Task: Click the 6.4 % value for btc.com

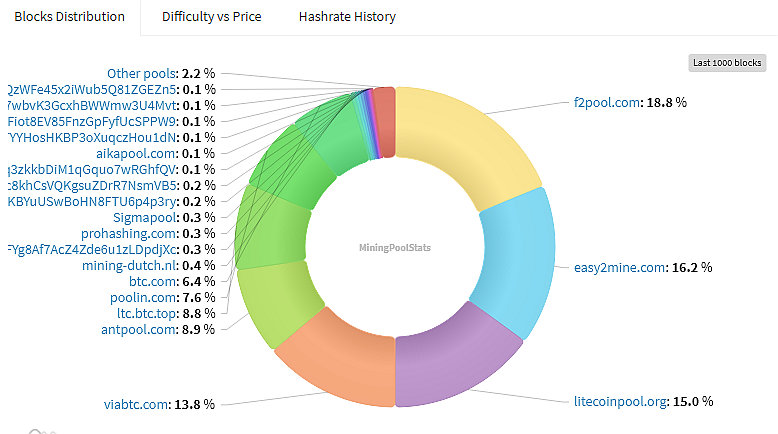Action: pos(199,282)
